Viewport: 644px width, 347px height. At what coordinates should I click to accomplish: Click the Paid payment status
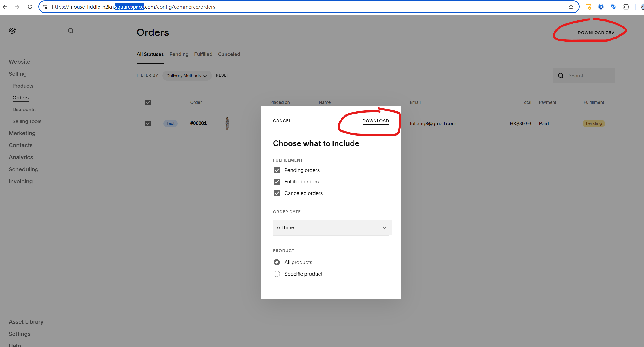click(x=544, y=123)
